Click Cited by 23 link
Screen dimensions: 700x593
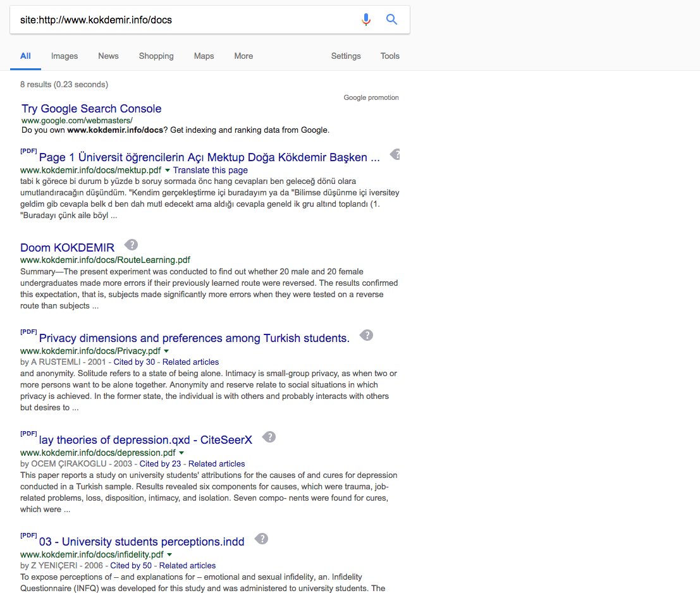tap(160, 463)
